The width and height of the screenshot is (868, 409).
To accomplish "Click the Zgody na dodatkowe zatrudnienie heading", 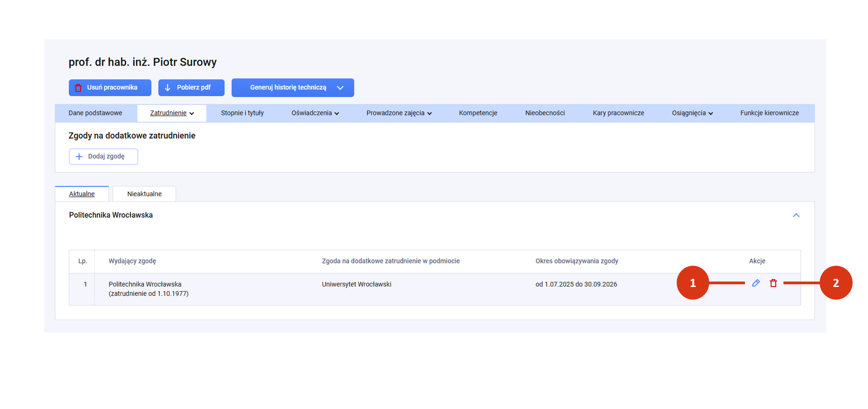I will [132, 136].
